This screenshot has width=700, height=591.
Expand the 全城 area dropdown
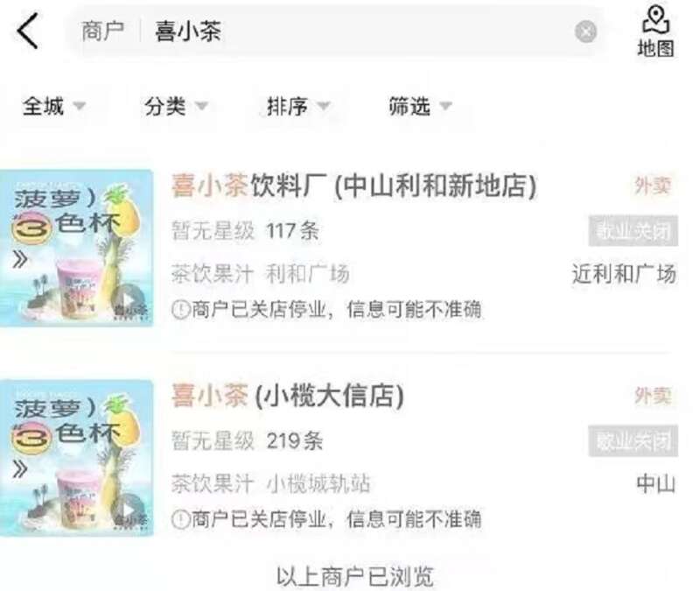coord(54,106)
